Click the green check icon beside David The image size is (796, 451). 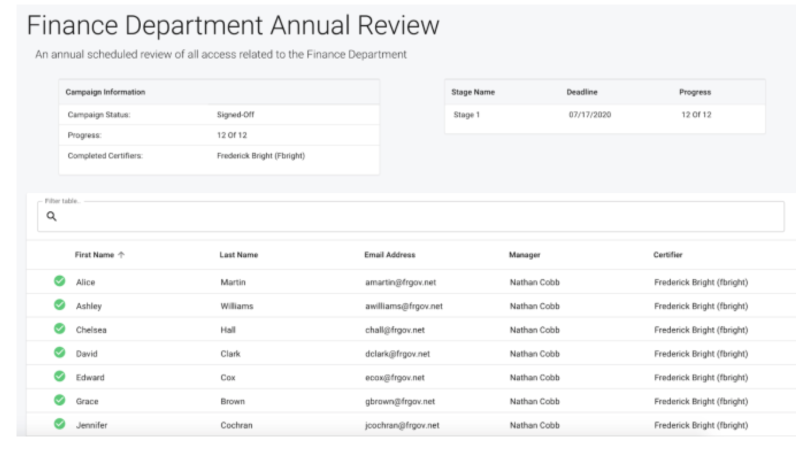59,353
